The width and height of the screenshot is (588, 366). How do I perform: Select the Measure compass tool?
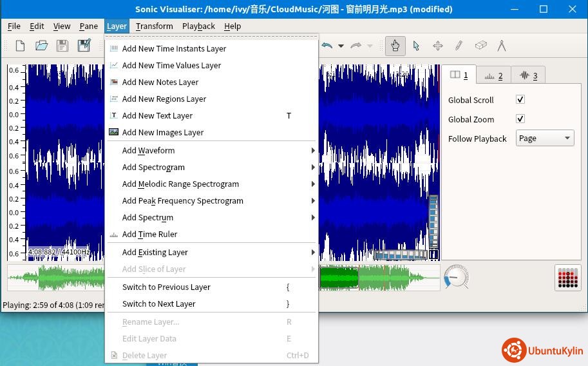[502, 46]
